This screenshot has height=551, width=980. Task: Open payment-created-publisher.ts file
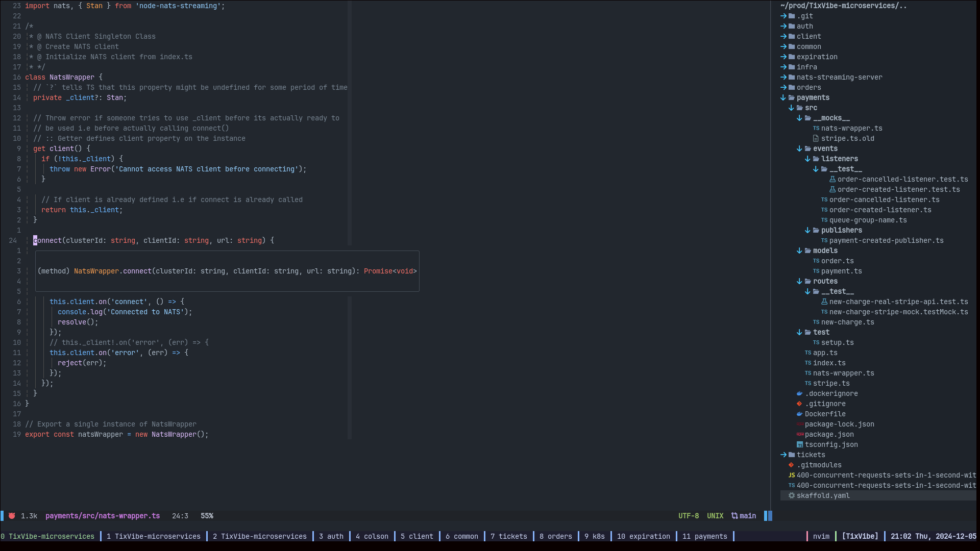click(886, 240)
